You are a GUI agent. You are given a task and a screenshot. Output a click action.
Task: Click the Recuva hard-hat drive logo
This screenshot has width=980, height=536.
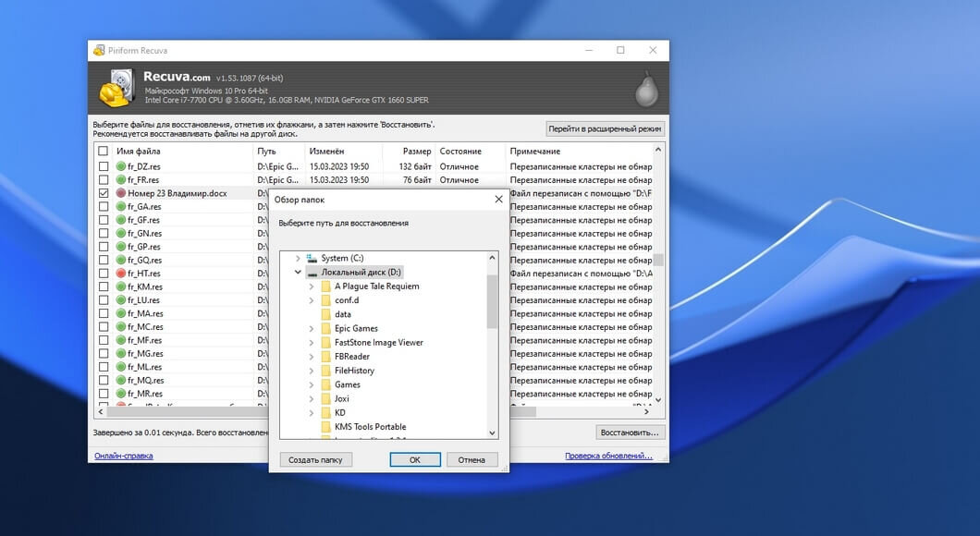coord(116,88)
